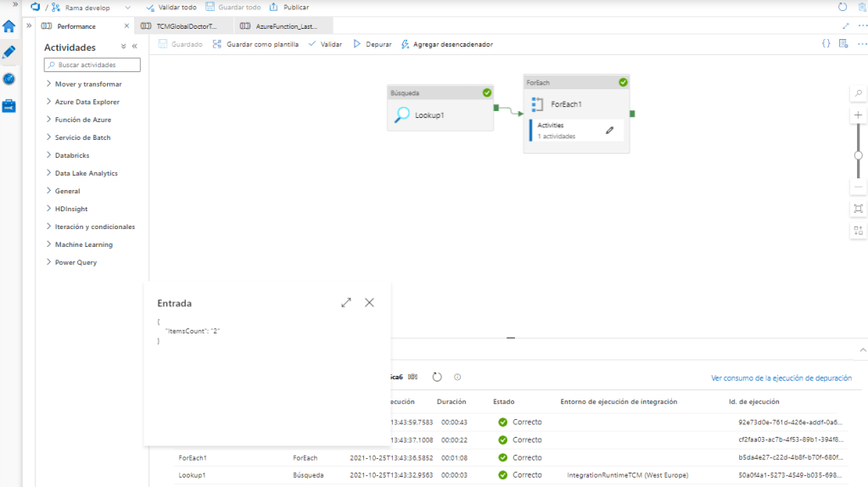The height and width of the screenshot is (487, 868).
Task: Refresh the debug run output list
Action: [437, 377]
